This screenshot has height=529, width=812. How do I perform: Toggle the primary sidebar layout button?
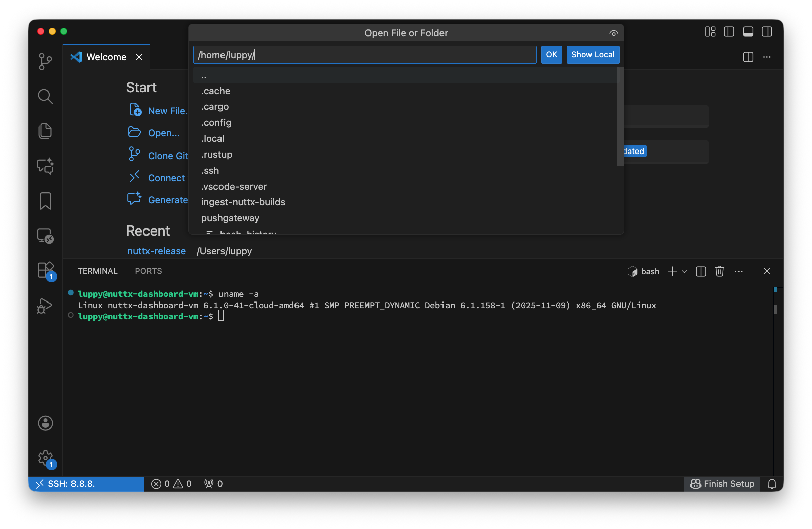729,32
